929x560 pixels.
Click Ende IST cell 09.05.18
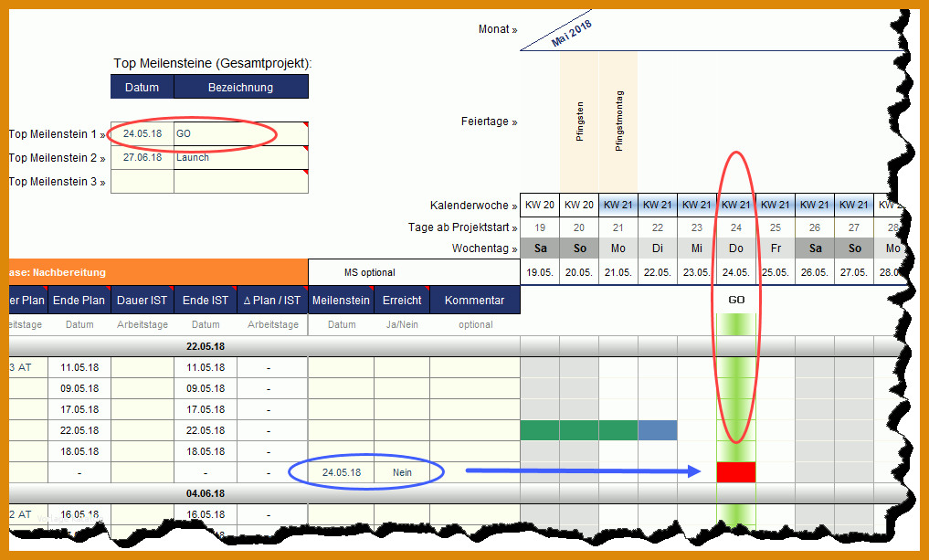click(206, 389)
